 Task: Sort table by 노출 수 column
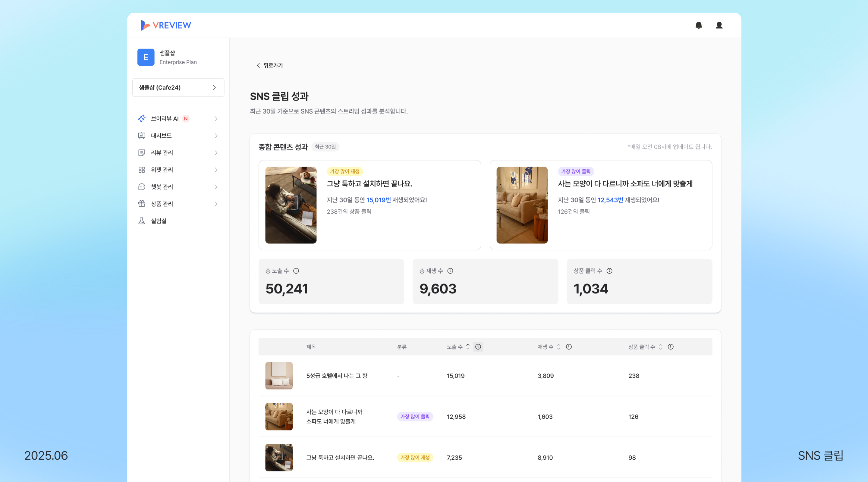click(468, 347)
